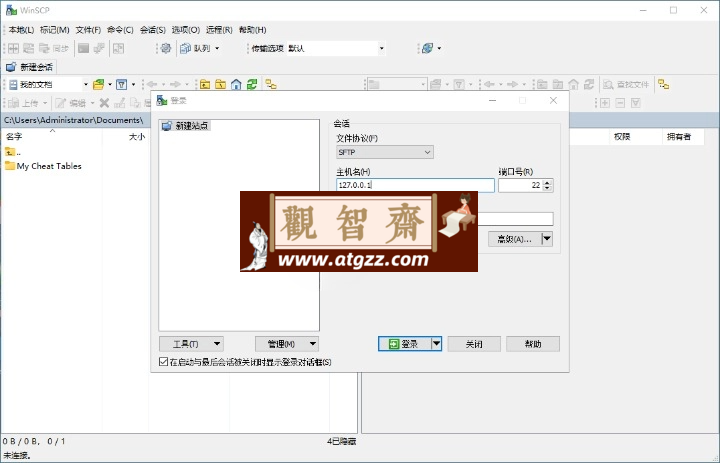Open the Login (登录) button dropdown arrow

pos(437,344)
